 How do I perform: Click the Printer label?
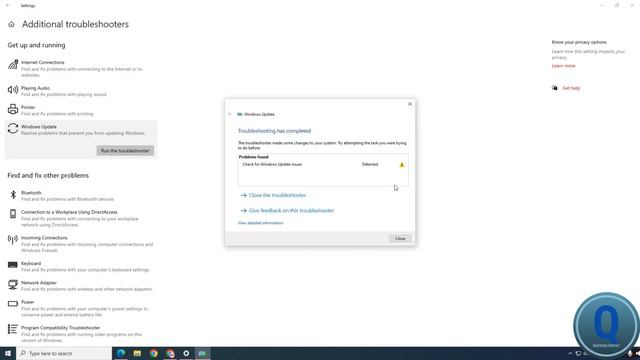(x=28, y=107)
